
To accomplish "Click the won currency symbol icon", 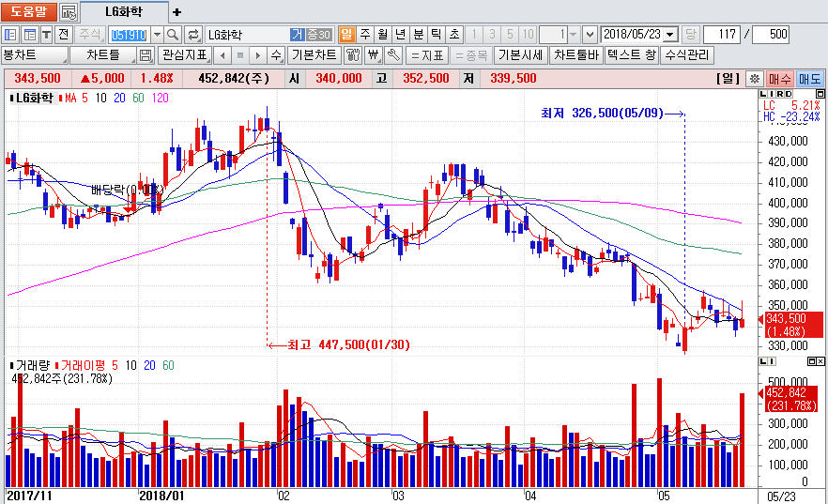I will 374,54.
